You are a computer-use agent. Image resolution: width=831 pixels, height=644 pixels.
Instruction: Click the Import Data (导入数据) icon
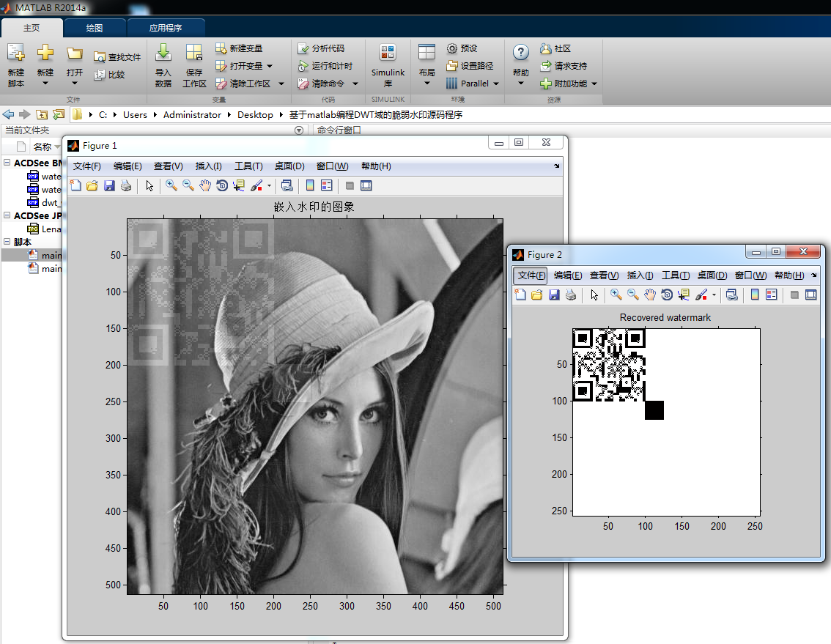point(163,53)
